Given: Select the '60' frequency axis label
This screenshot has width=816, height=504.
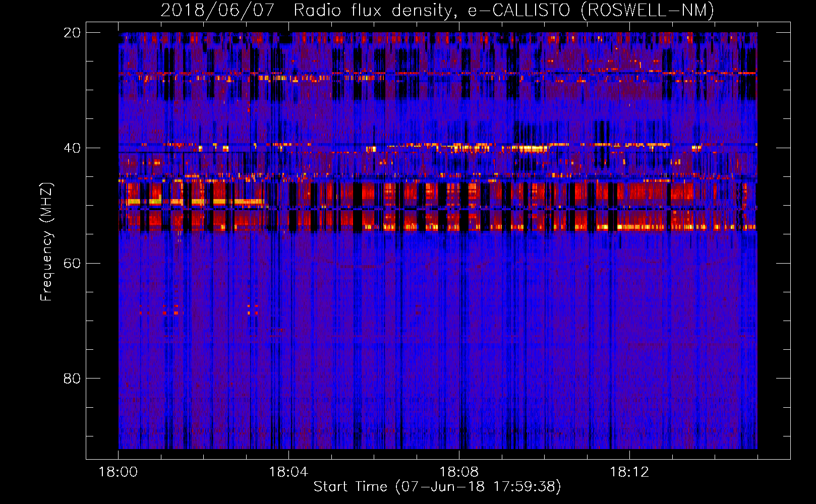Looking at the screenshot, I should [x=72, y=263].
